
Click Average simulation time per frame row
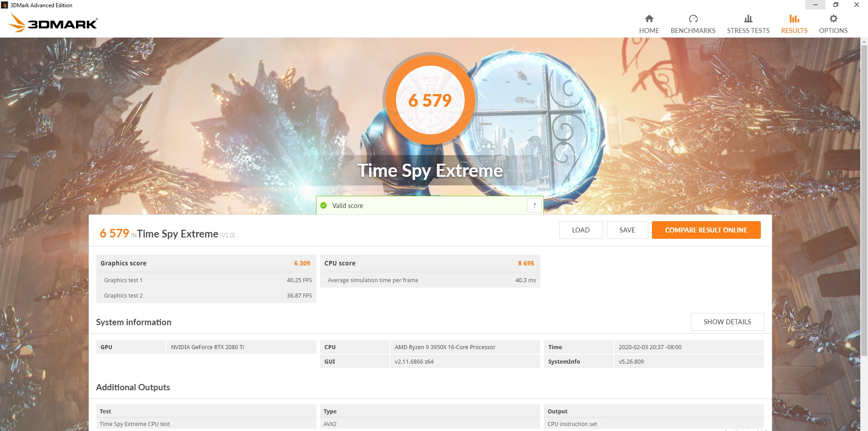(x=430, y=280)
